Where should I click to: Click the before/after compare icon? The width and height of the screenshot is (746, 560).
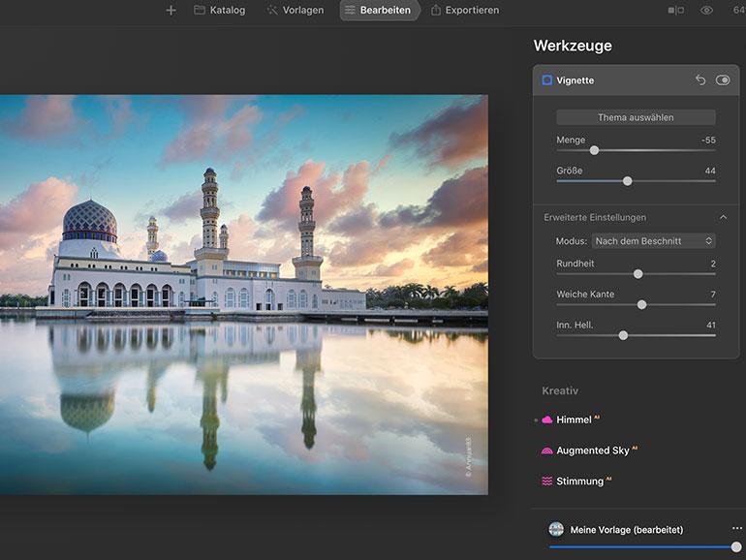675,11
